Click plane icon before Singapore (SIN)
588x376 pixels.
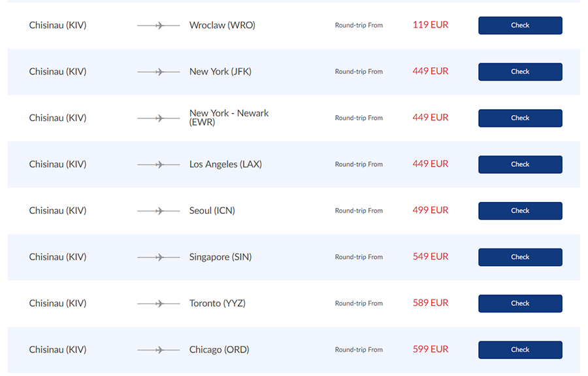click(x=159, y=257)
